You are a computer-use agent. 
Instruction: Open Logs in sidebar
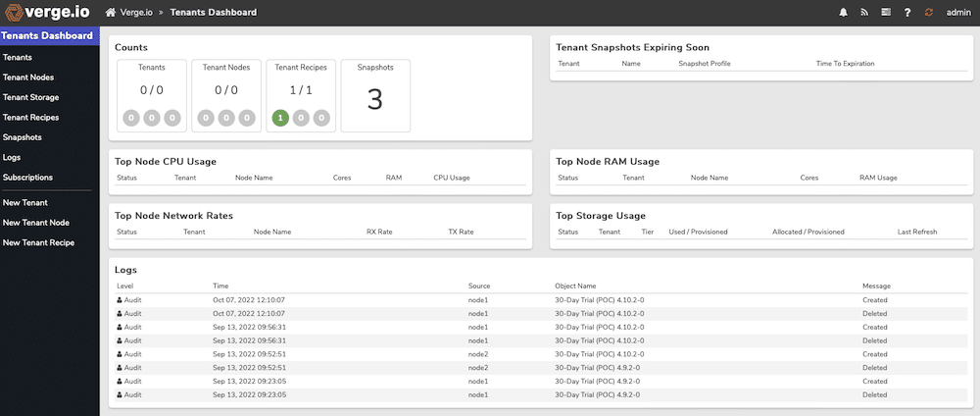pyautogui.click(x=11, y=158)
